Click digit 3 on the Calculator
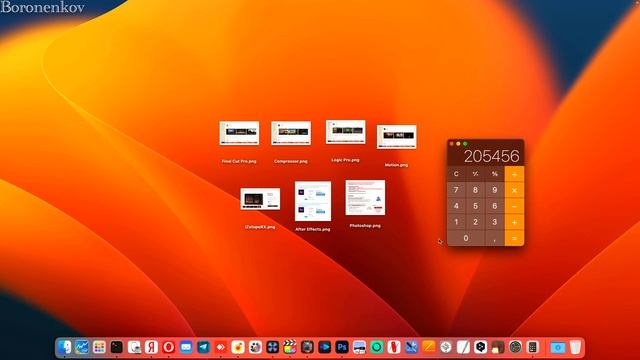 (x=495, y=222)
